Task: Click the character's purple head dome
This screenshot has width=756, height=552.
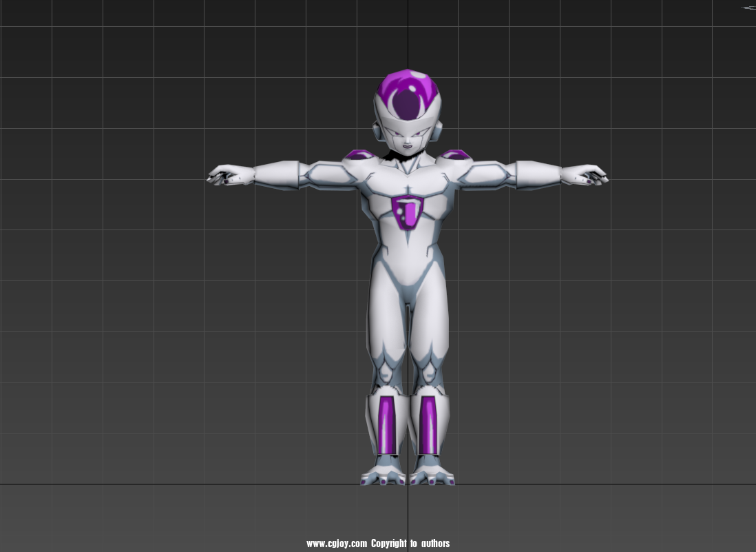Action: click(x=408, y=96)
